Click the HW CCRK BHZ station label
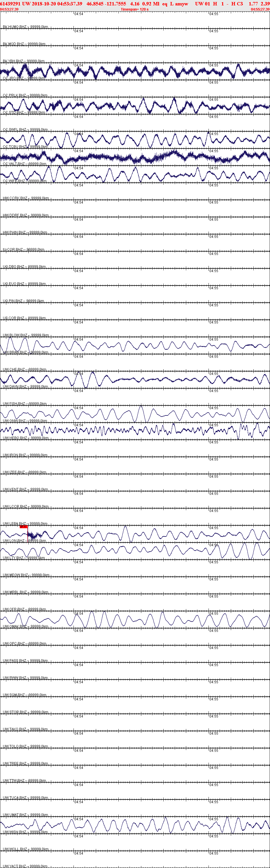The image size is (270, 868). tap(26, 198)
